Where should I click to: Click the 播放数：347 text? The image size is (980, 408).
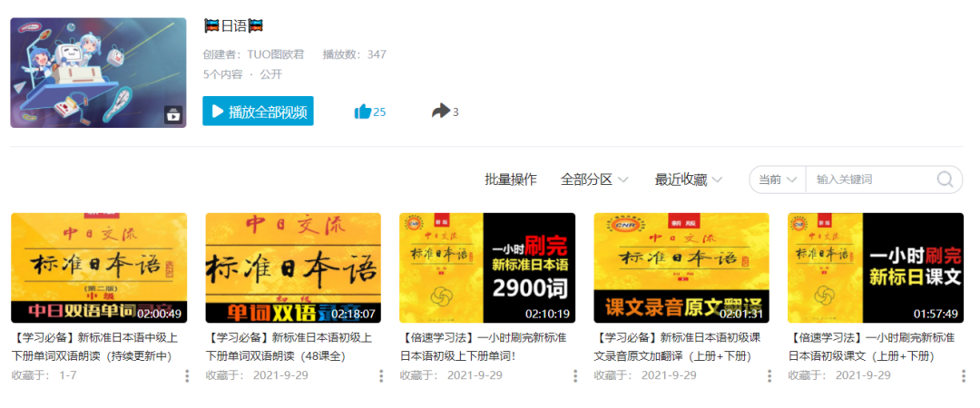coord(355,54)
